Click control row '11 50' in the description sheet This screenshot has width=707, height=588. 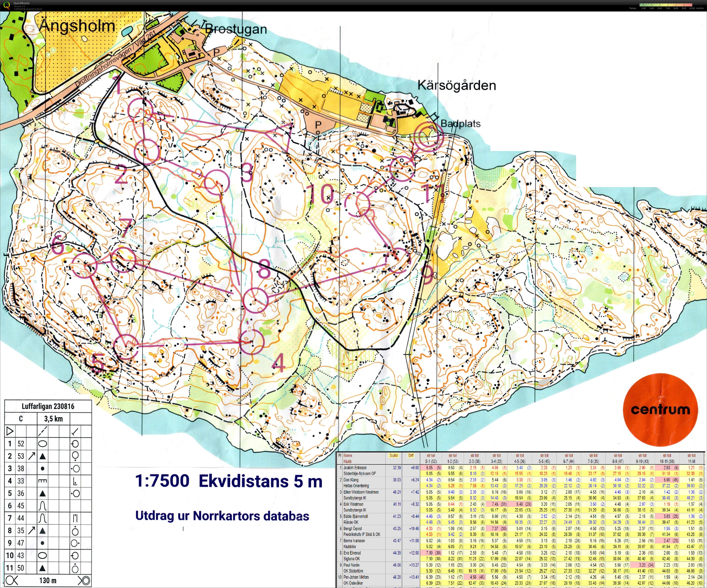[48, 568]
